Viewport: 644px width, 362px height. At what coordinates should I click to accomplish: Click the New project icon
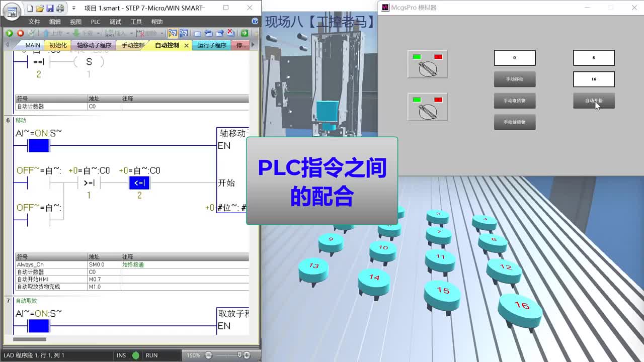[x=30, y=8]
